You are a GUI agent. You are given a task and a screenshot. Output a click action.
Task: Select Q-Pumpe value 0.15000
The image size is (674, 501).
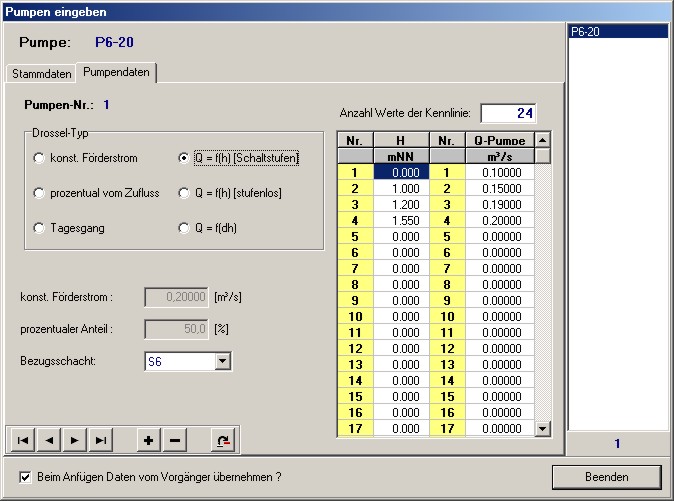point(500,188)
